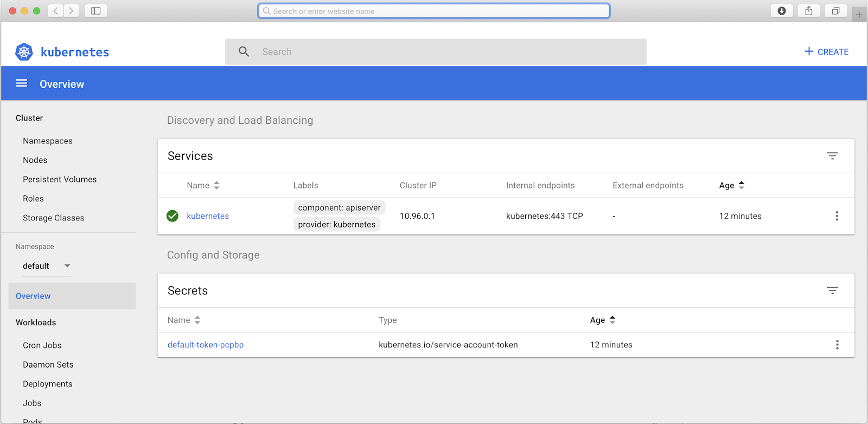
Task: Open the kubernetes service link
Action: point(208,216)
